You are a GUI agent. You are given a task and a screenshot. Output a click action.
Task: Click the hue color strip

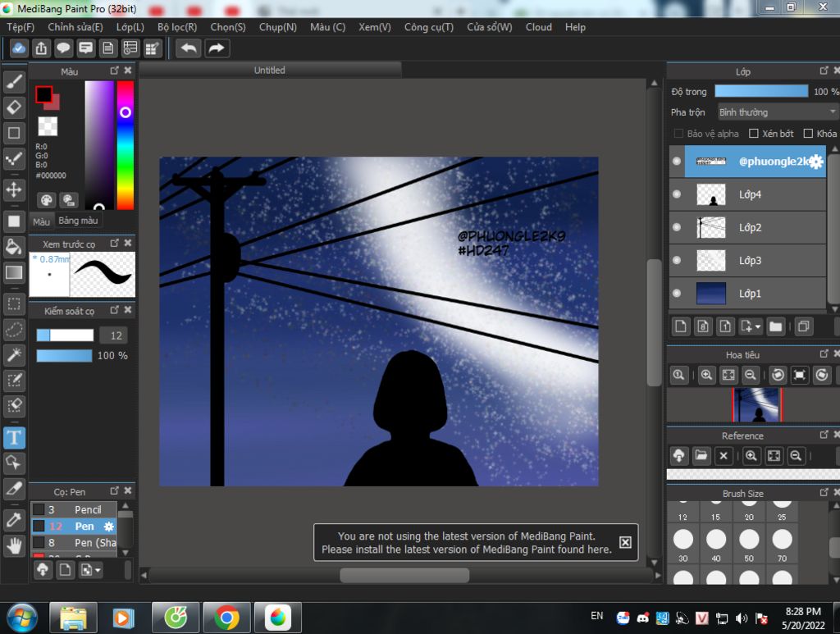[126, 145]
